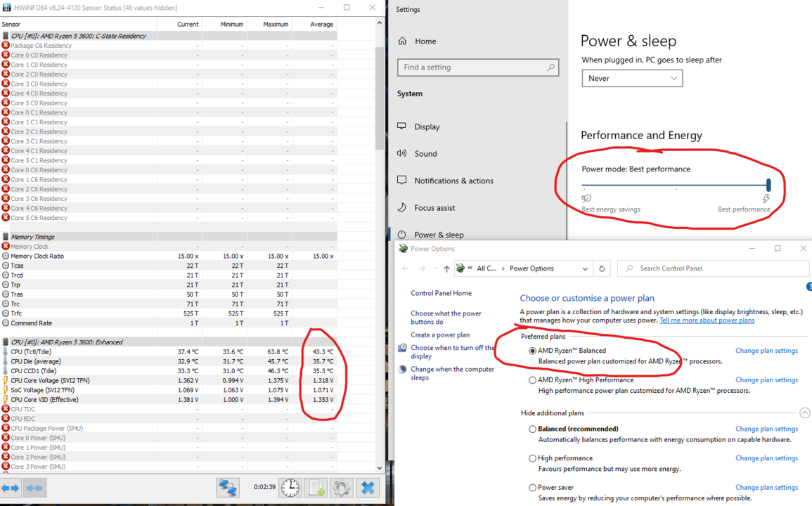This screenshot has height=506, width=812.
Task: Click the All C... breadcrumb in address bar
Action: [486, 268]
